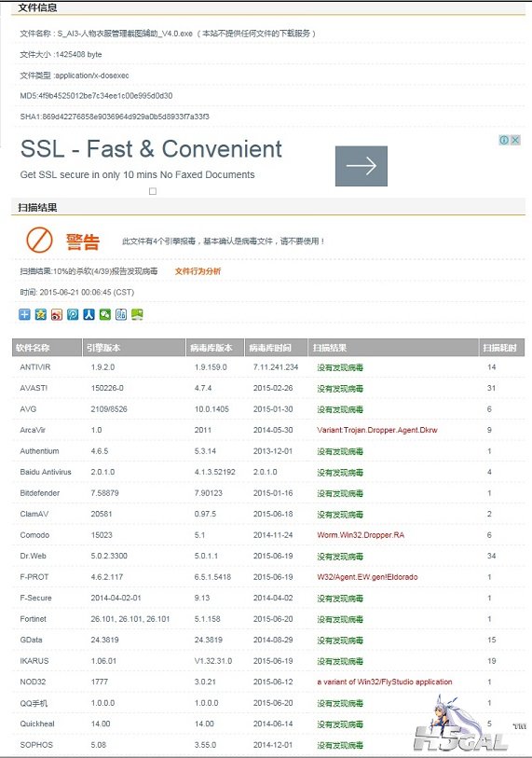
Task: Share to WeChat with the green icon
Action: 105,315
